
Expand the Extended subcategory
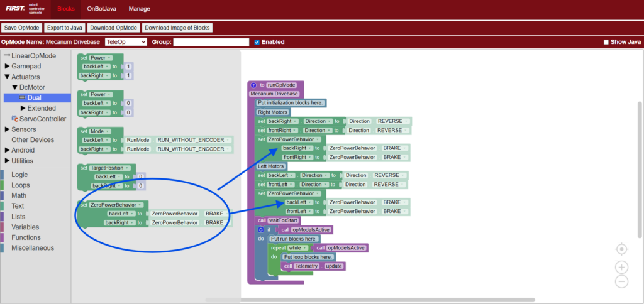click(x=23, y=108)
